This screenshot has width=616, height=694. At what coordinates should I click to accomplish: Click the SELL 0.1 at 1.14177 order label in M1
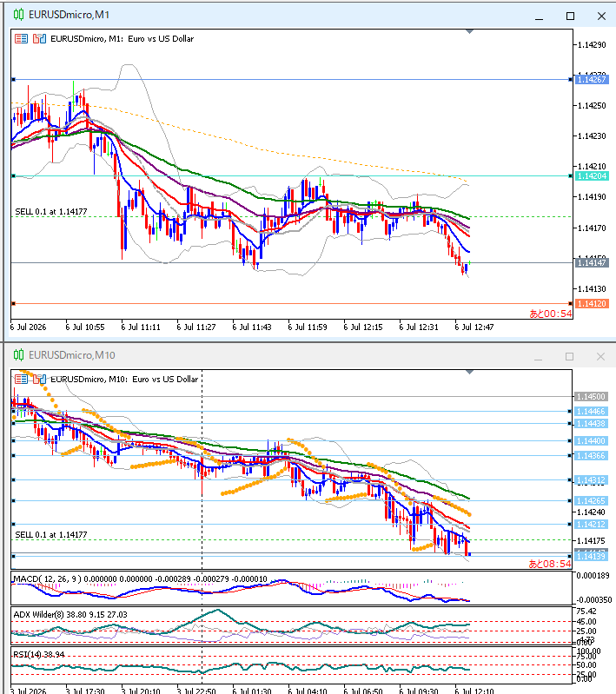point(51,212)
